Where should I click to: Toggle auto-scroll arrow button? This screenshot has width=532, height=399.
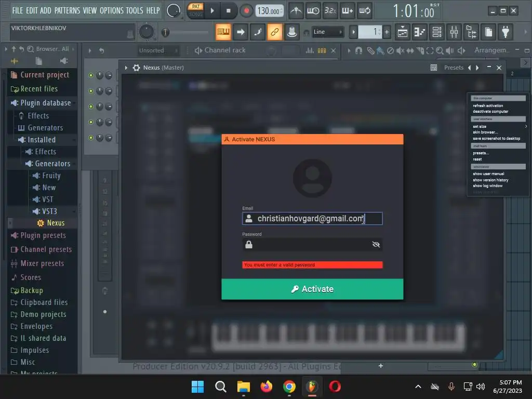241,32
